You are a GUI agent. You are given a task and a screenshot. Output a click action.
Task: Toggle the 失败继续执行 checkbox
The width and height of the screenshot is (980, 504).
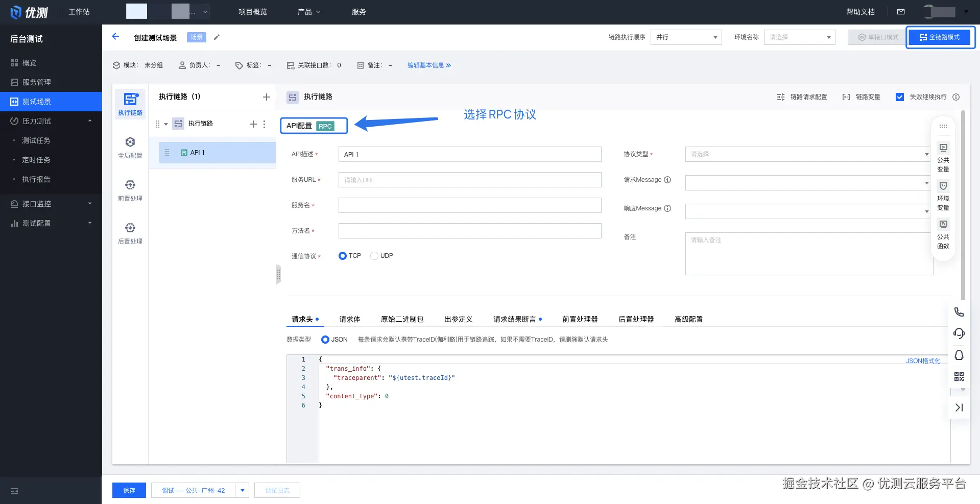(900, 97)
